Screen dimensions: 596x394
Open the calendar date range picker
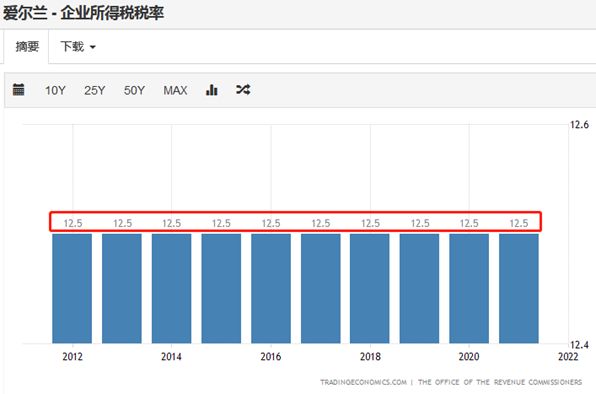click(x=18, y=90)
